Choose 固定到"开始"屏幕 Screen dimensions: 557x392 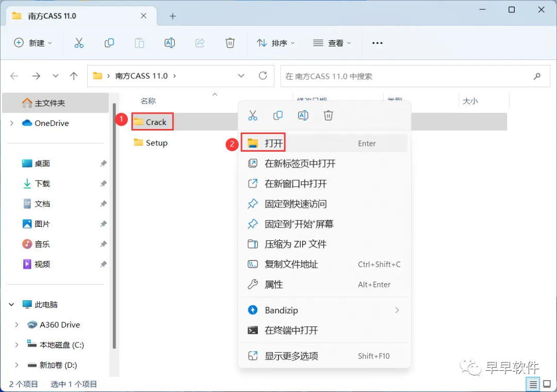(x=324, y=224)
